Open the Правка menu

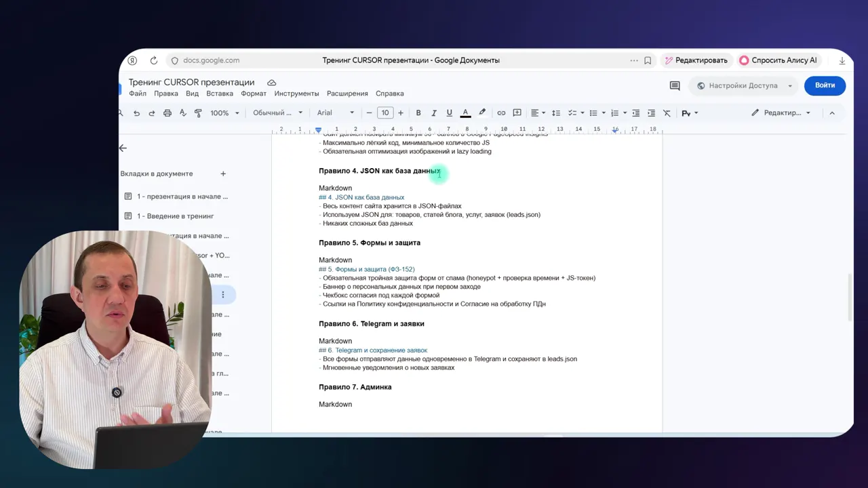pyautogui.click(x=166, y=94)
